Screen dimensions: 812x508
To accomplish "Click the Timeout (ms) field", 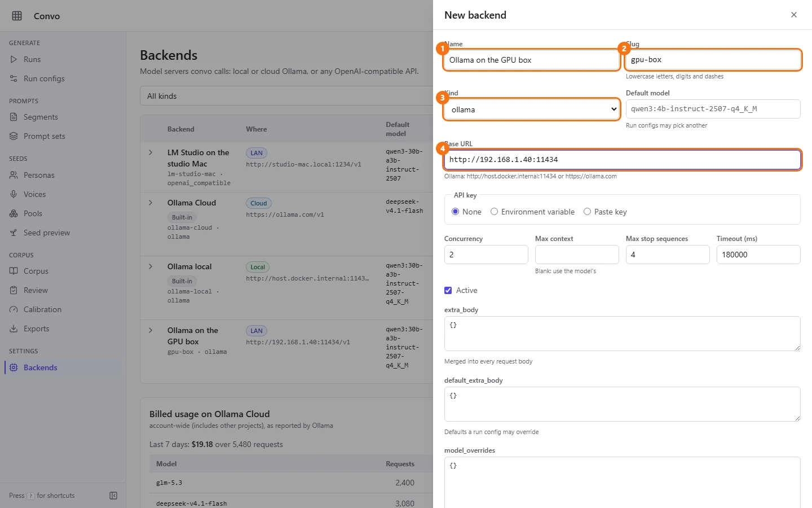I will [x=758, y=255].
